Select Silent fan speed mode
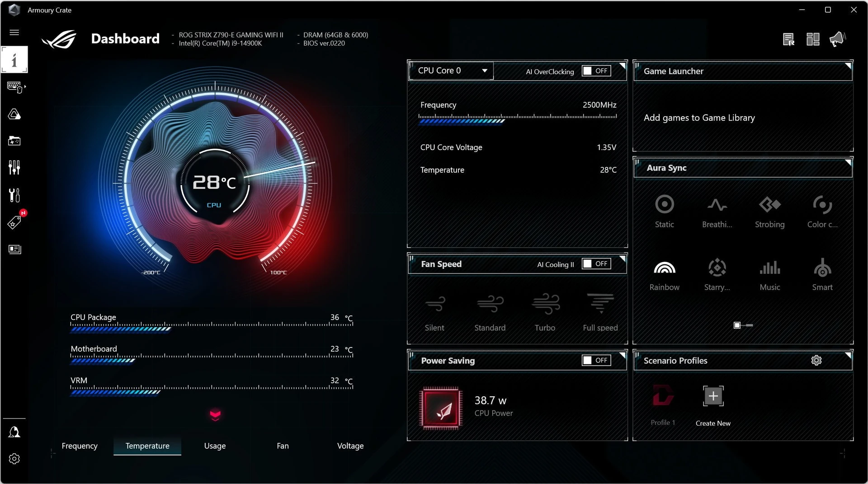The width and height of the screenshot is (868, 484). click(434, 312)
